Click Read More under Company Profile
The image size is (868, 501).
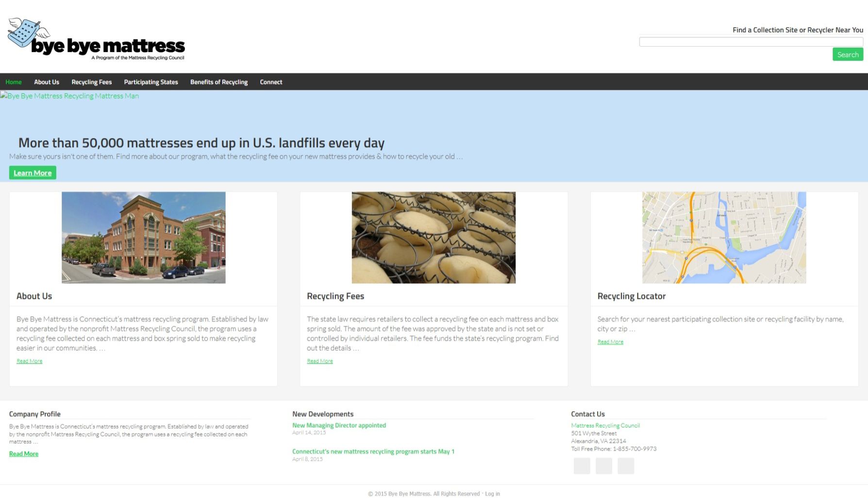pos(24,454)
